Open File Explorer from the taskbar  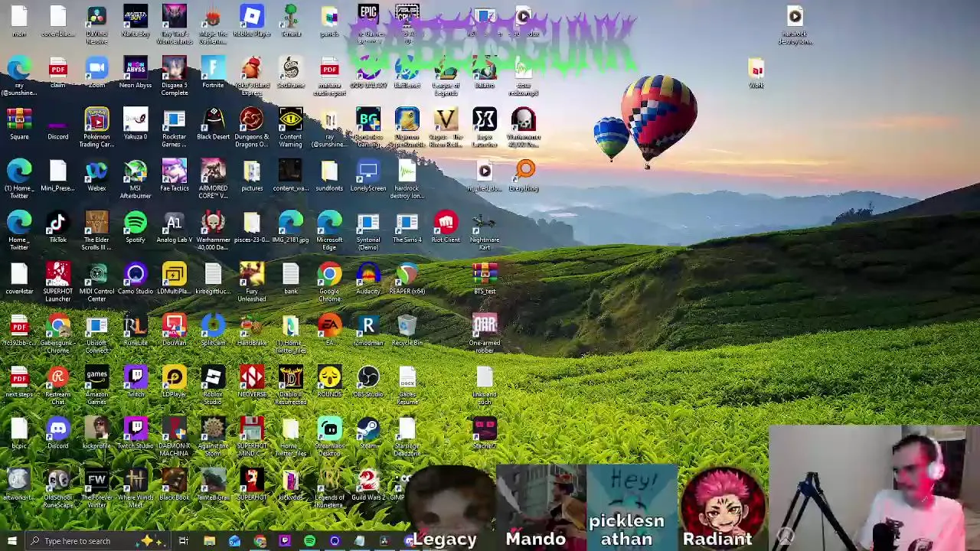coord(209,541)
